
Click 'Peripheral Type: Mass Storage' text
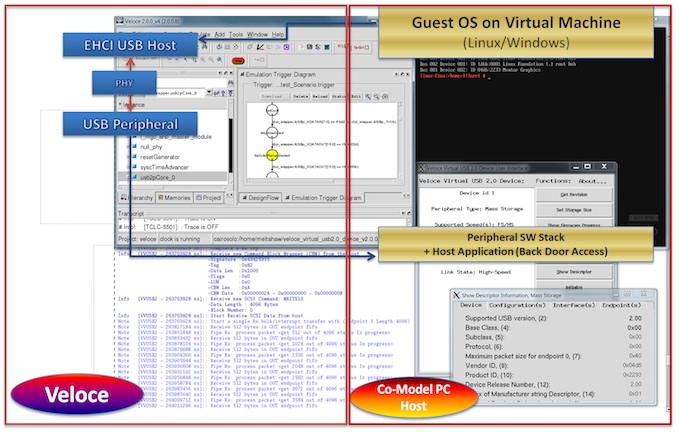(x=477, y=209)
